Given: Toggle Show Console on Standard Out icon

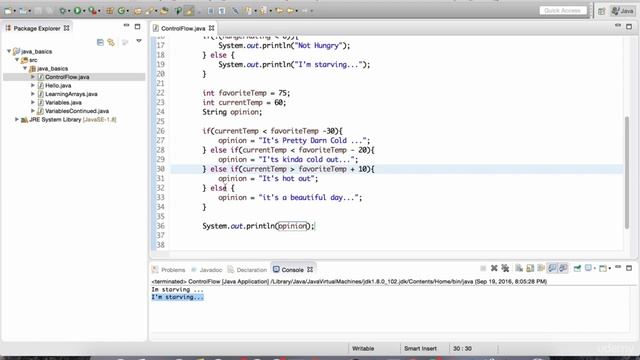Looking at the screenshot, I should click(x=552, y=268).
